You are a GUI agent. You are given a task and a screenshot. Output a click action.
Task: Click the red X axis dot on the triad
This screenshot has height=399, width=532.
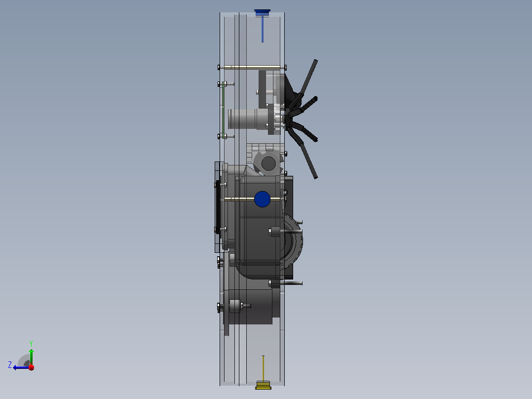point(31,367)
